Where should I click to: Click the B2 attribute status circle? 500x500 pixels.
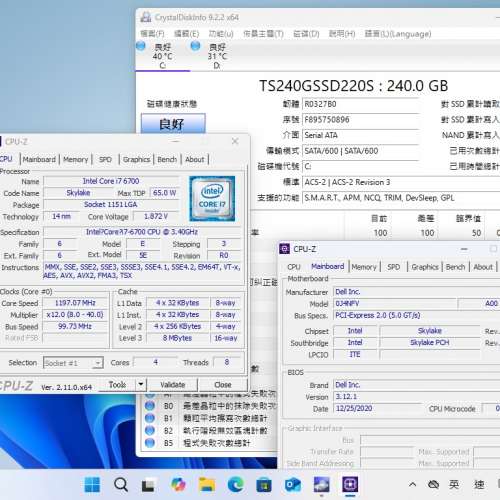pyautogui.click(x=150, y=430)
